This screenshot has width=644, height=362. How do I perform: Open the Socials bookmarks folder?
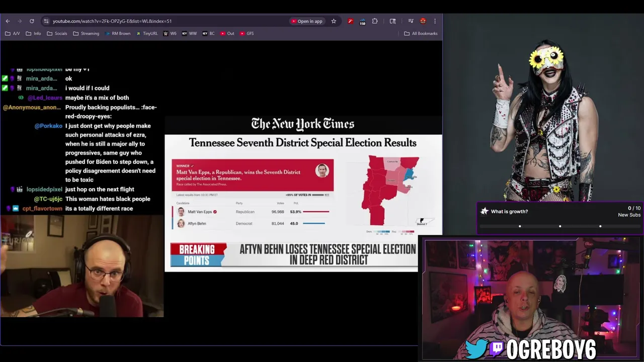(x=57, y=34)
